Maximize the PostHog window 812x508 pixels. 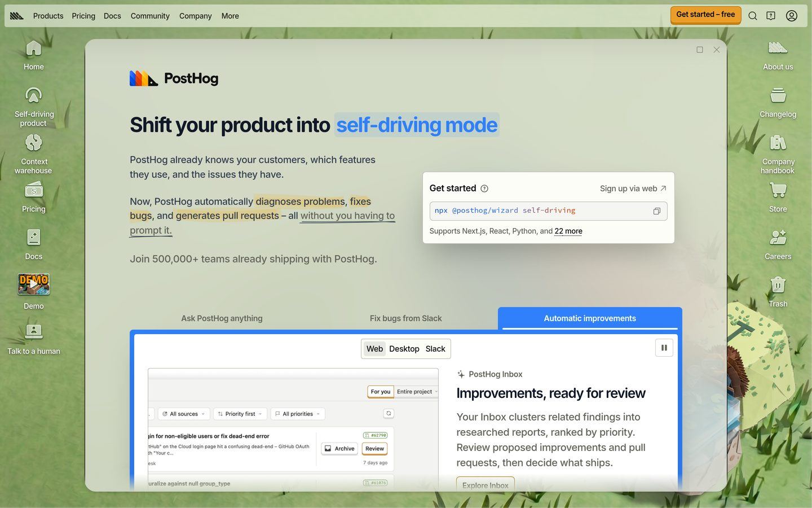(x=700, y=50)
